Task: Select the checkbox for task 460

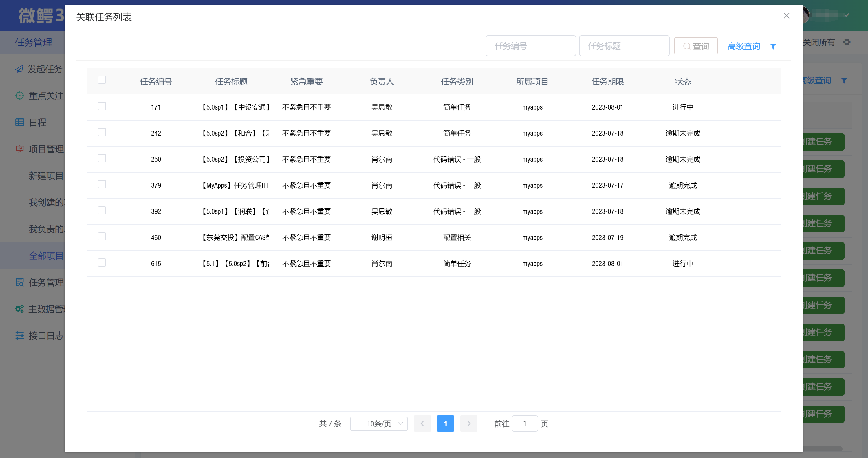Action: (x=102, y=236)
